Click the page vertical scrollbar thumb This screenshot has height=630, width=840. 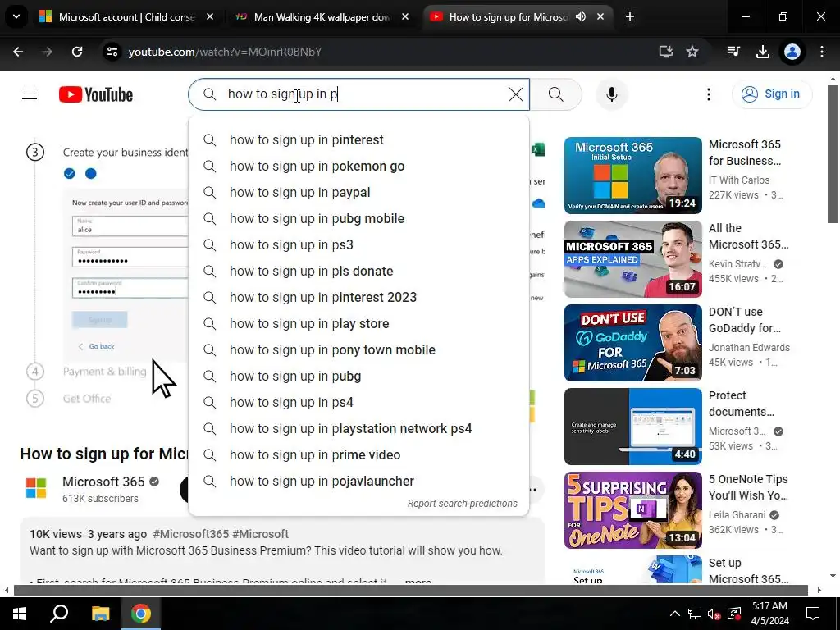point(833,153)
